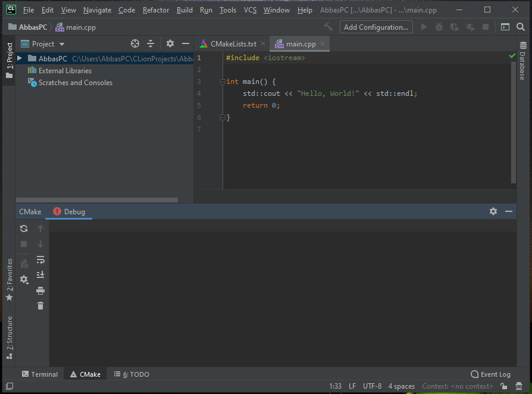This screenshot has width=532, height=394.
Task: Click the Project panel horizontal scrollbar
Action: point(96,200)
